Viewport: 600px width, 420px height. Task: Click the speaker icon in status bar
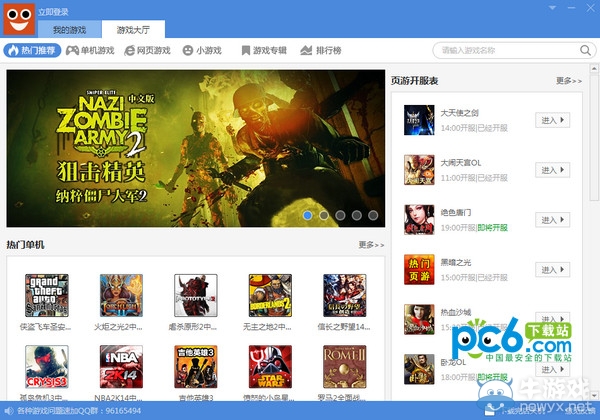[9, 411]
